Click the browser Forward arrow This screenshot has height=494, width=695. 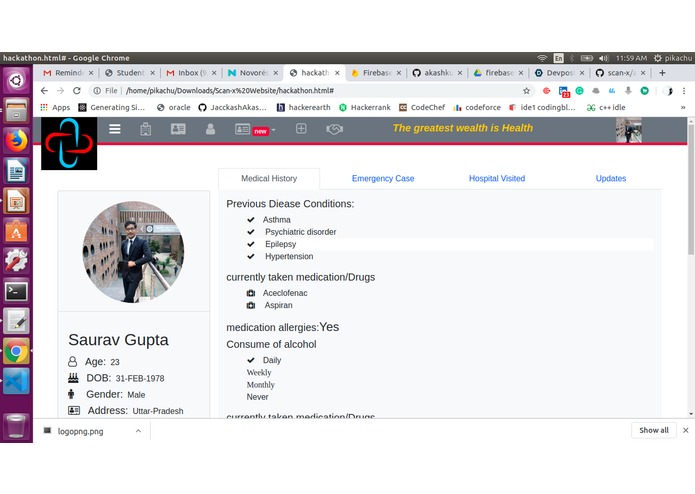click(60, 91)
